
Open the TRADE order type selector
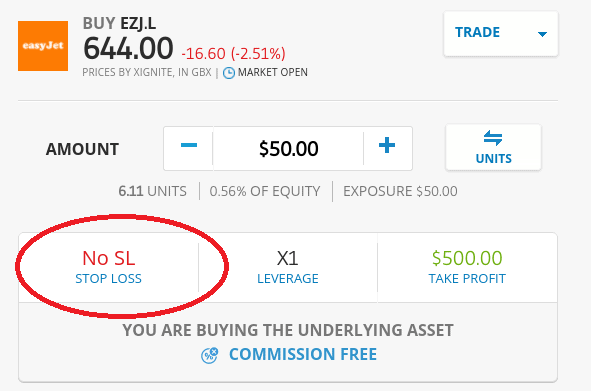click(501, 34)
